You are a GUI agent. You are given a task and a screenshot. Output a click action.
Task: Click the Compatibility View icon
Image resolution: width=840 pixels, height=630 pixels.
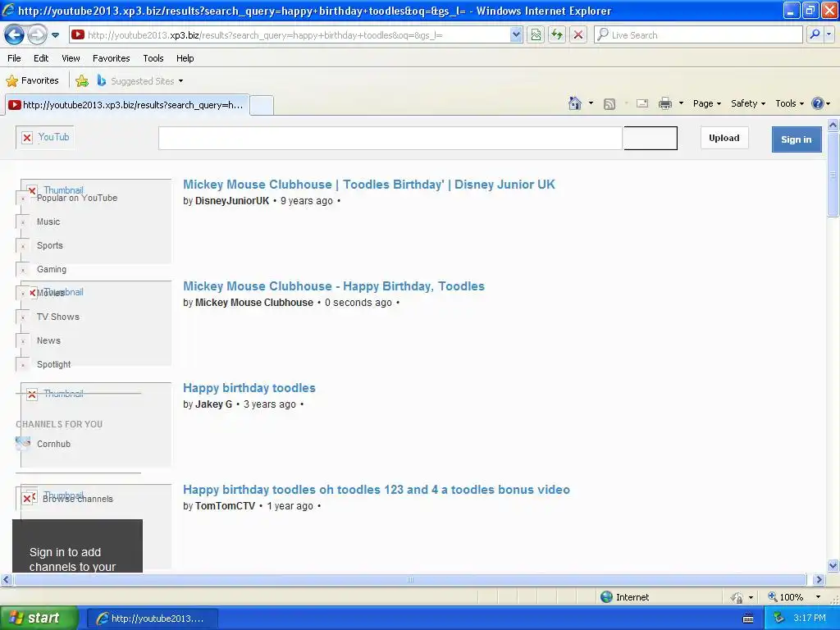536,35
